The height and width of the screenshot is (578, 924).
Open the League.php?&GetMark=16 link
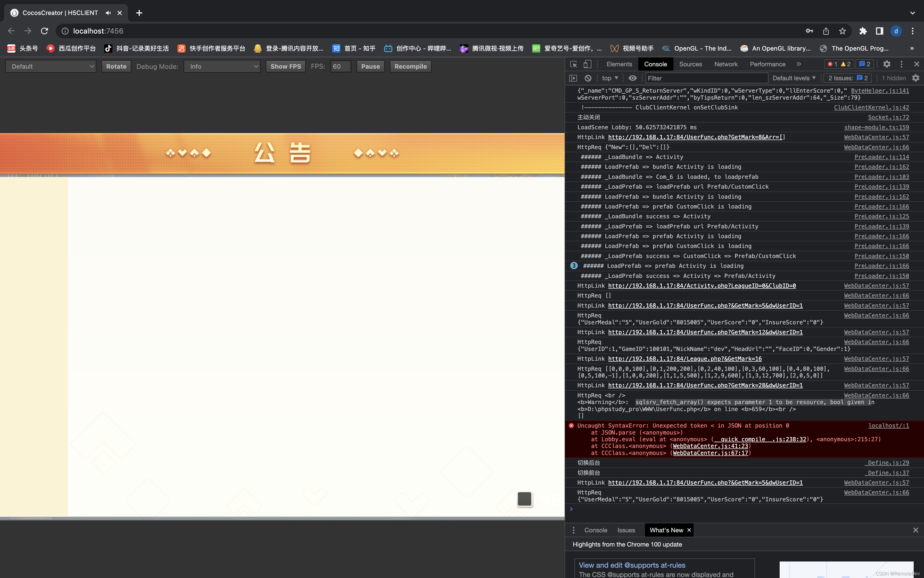pyautogui.click(x=684, y=359)
